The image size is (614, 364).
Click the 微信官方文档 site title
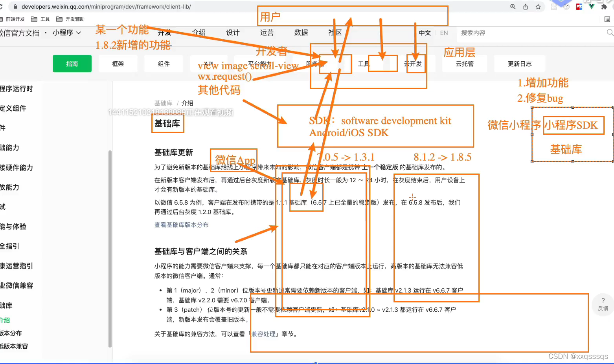(20, 33)
